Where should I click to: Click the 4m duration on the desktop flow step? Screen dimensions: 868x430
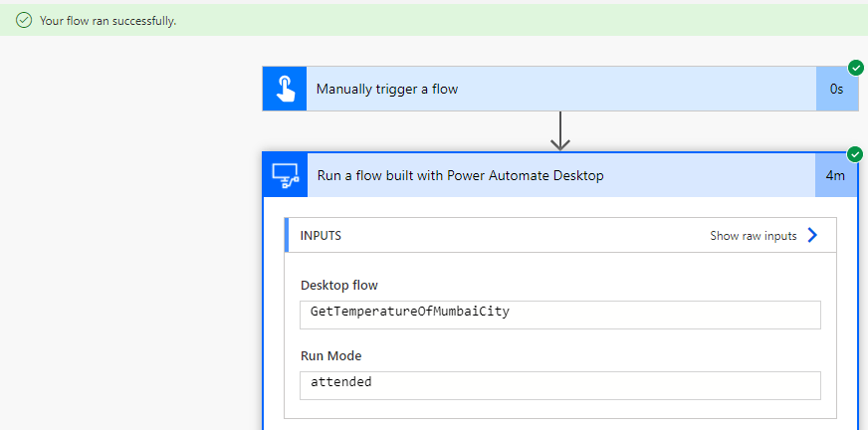835,176
